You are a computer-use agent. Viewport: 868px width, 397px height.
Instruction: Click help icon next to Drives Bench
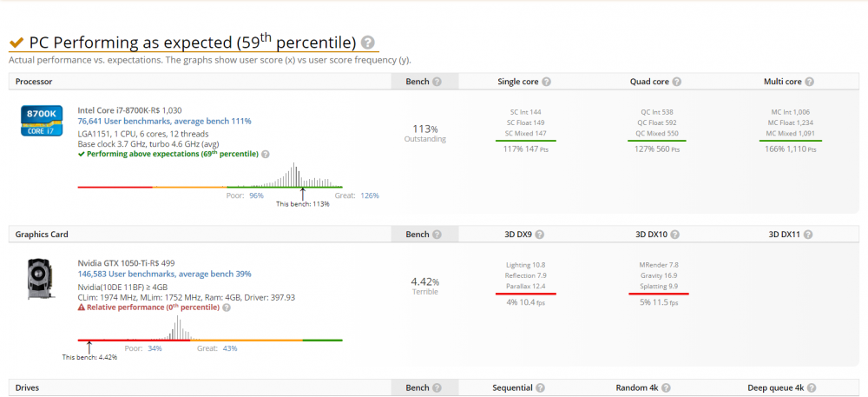pos(437,388)
